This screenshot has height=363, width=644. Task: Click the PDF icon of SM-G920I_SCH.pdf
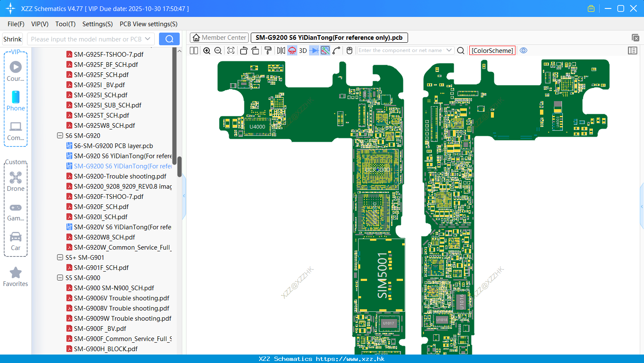69,217
